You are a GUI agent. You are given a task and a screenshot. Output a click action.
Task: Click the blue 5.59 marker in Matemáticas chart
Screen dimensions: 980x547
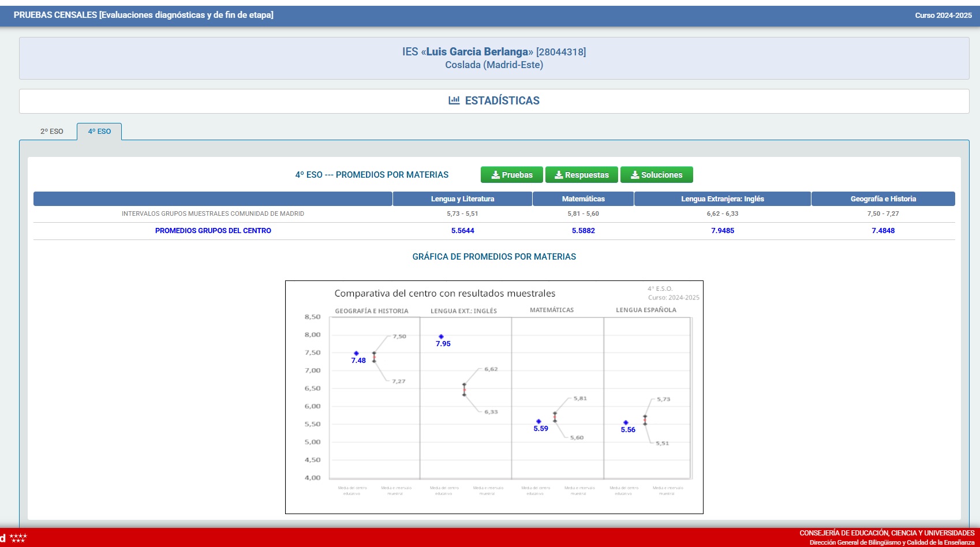coord(538,421)
